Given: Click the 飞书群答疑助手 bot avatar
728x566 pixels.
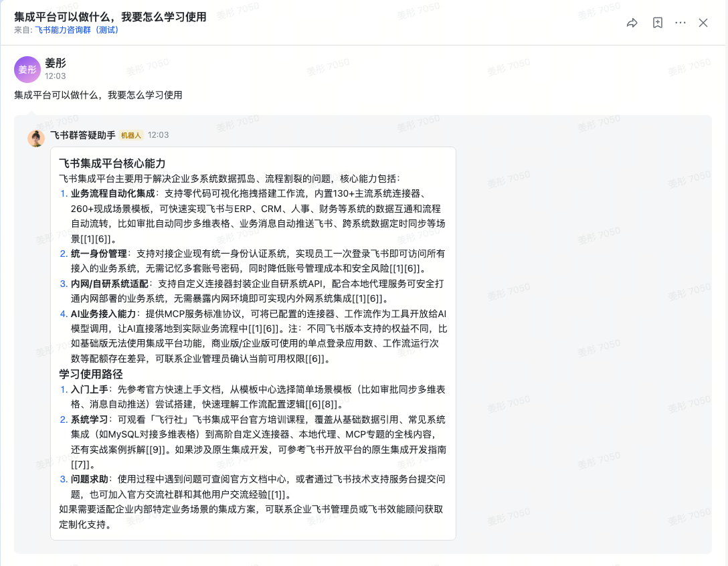Looking at the screenshot, I should 36,138.
